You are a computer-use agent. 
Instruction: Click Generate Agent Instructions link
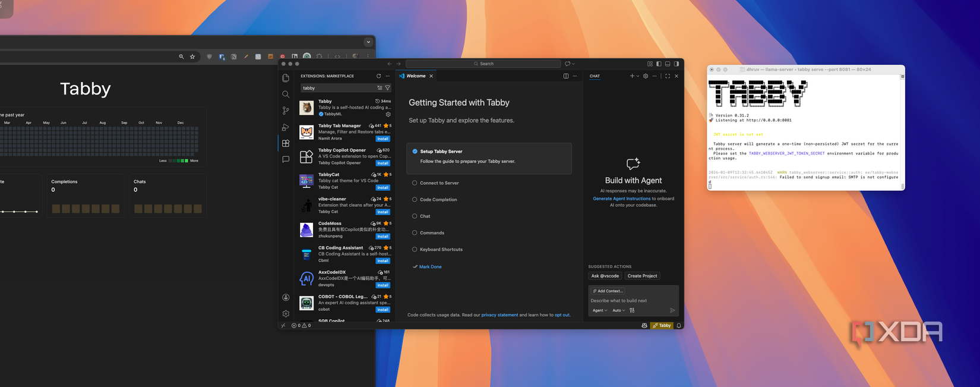pyautogui.click(x=621, y=199)
